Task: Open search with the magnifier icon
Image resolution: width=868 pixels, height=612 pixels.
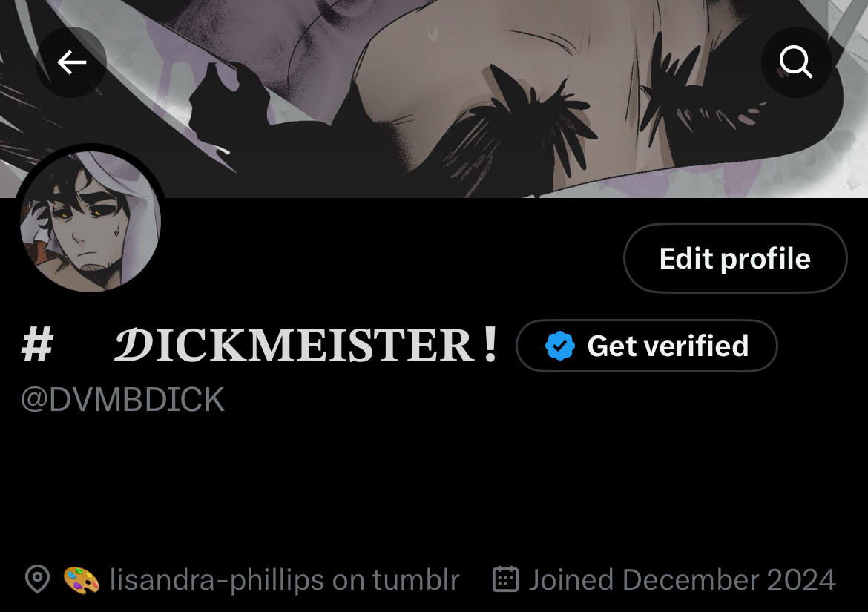Action: [796, 62]
